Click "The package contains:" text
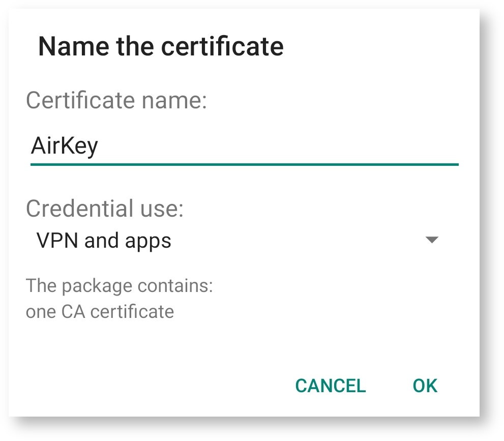504x441 pixels. [x=119, y=285]
